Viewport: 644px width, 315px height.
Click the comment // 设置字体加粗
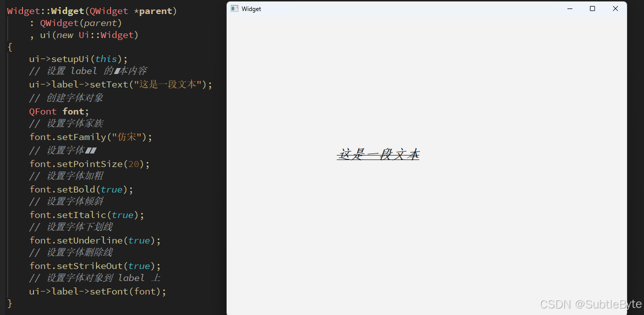66,176
